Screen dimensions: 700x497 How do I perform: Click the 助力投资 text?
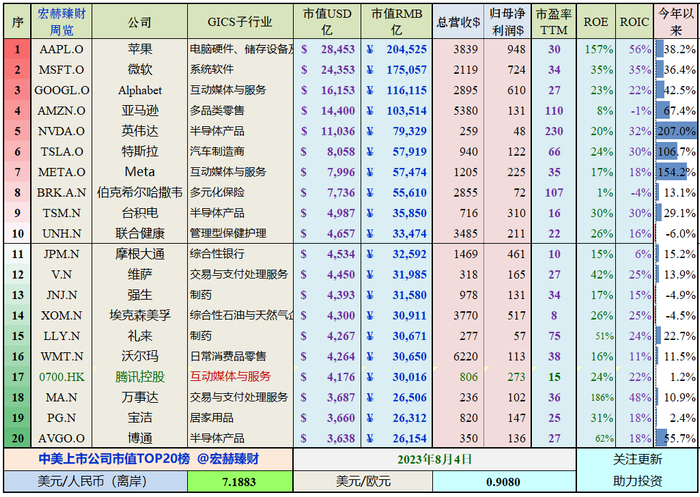(637, 481)
